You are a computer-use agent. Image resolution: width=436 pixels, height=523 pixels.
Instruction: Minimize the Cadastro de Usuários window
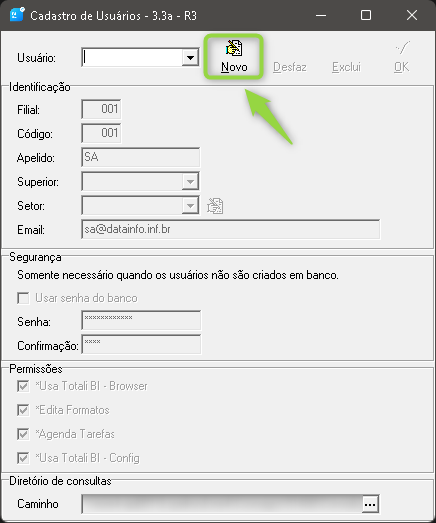point(321,15)
